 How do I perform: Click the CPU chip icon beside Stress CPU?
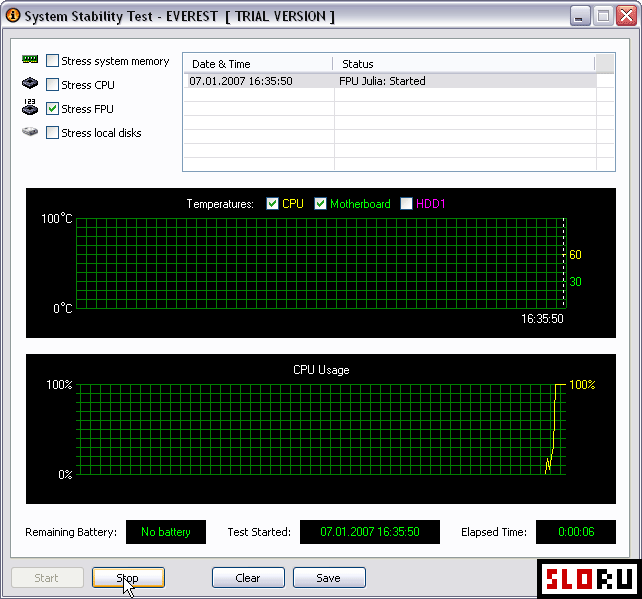pos(30,84)
